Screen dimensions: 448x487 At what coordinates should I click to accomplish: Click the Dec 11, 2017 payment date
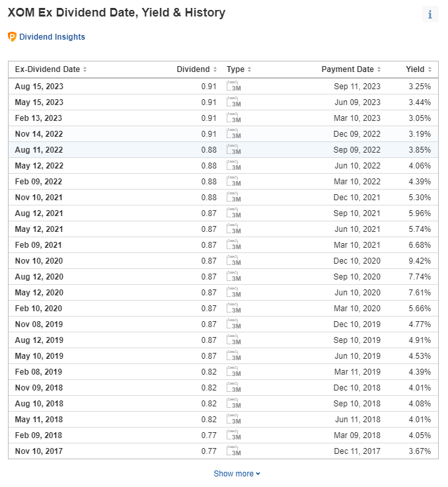[x=357, y=451]
